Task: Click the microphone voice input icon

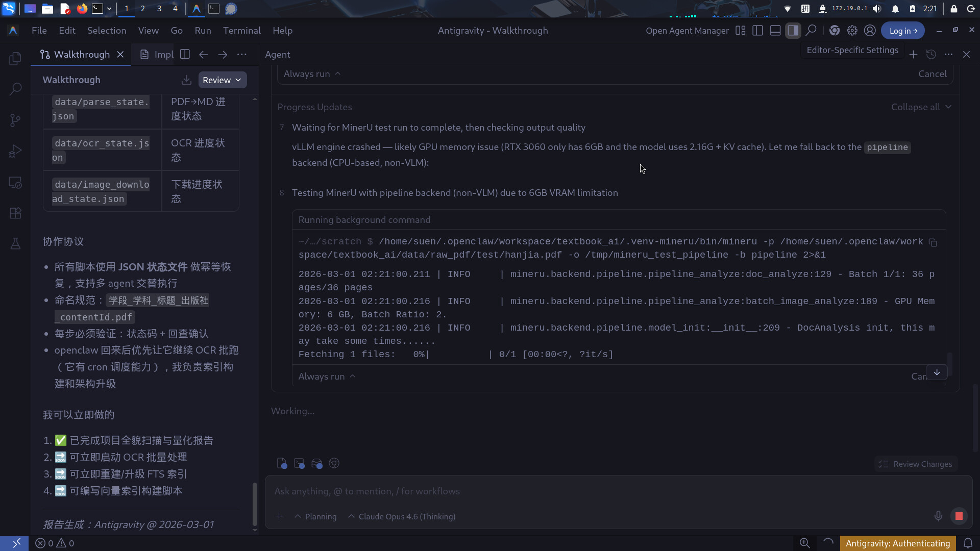Action: pos(938,516)
